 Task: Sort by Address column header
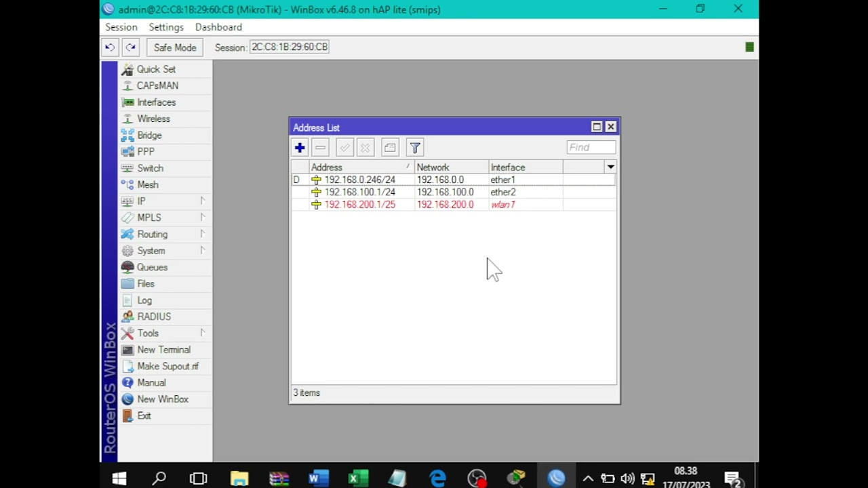[x=361, y=167]
